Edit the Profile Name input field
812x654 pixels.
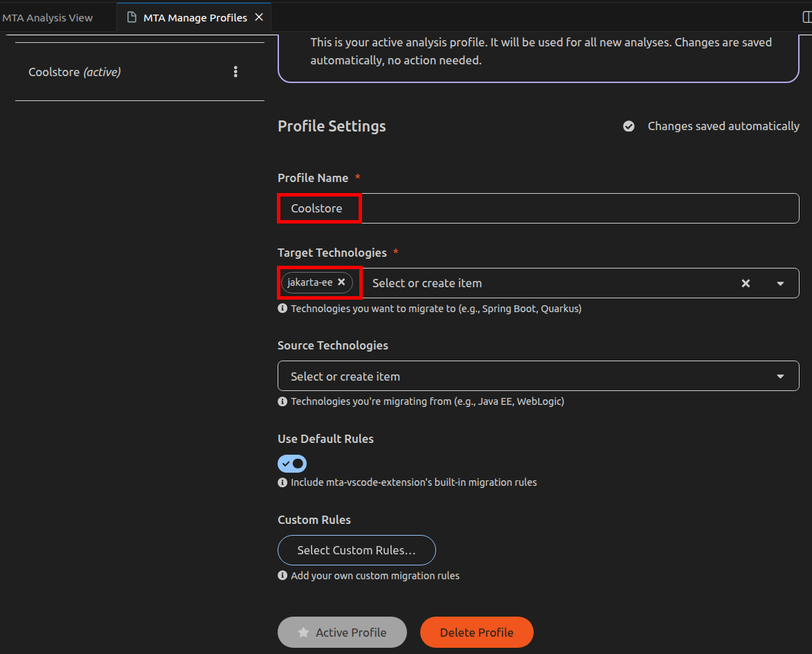coord(538,208)
